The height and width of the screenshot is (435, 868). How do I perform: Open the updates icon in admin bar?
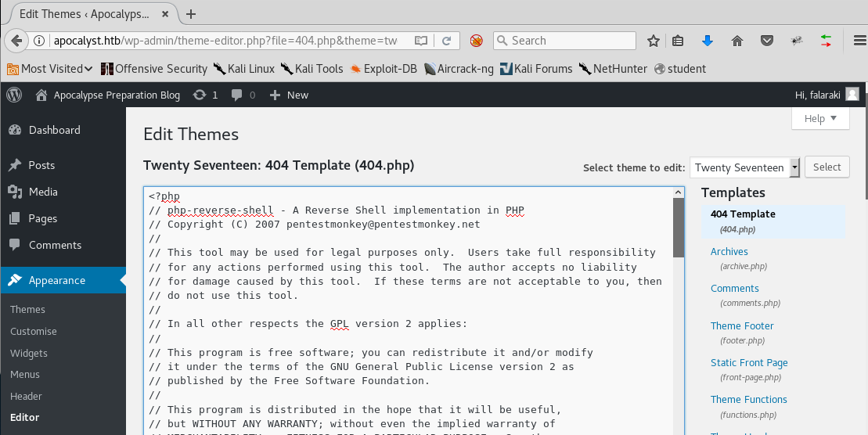[200, 95]
